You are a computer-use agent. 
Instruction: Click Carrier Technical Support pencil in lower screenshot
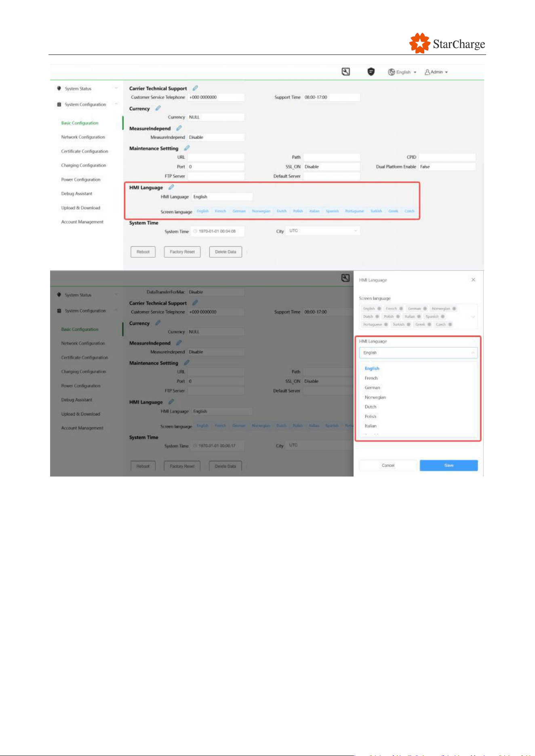tap(195, 302)
